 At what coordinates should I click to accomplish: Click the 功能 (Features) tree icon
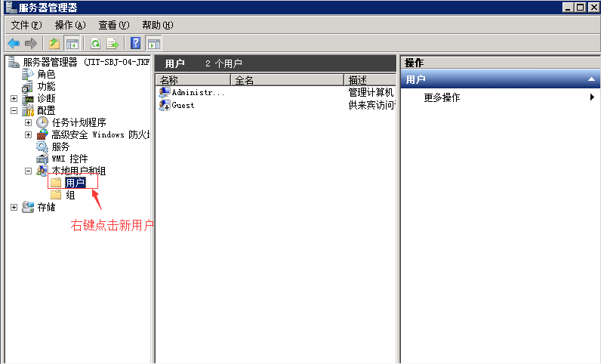tap(27, 87)
